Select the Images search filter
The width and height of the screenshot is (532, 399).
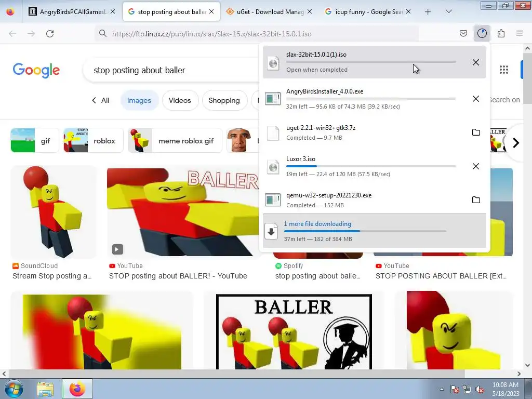[x=139, y=100]
